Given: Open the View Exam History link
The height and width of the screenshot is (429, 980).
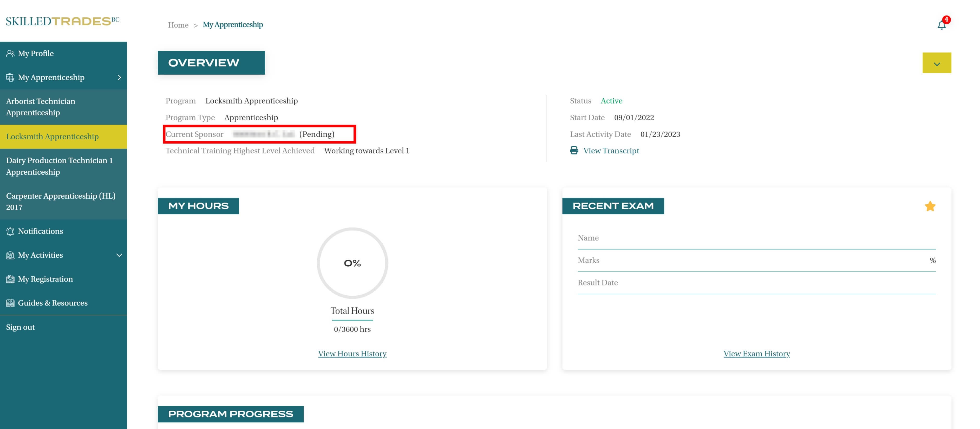Looking at the screenshot, I should pyautogui.click(x=756, y=354).
